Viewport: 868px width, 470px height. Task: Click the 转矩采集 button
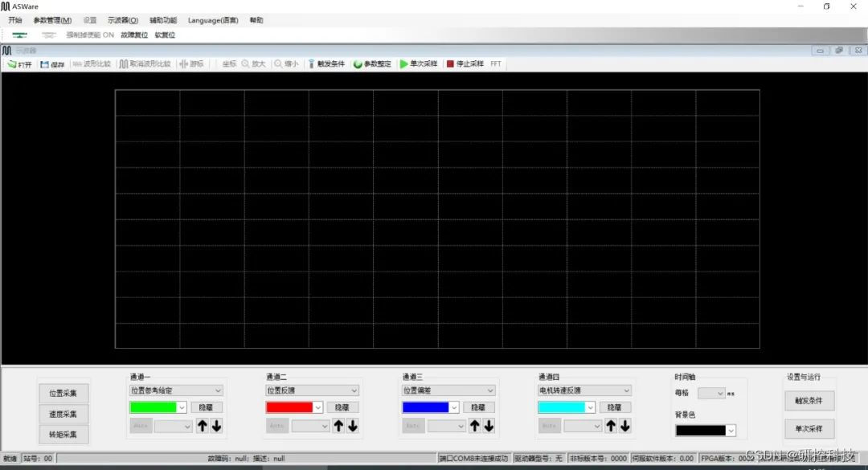coord(63,435)
